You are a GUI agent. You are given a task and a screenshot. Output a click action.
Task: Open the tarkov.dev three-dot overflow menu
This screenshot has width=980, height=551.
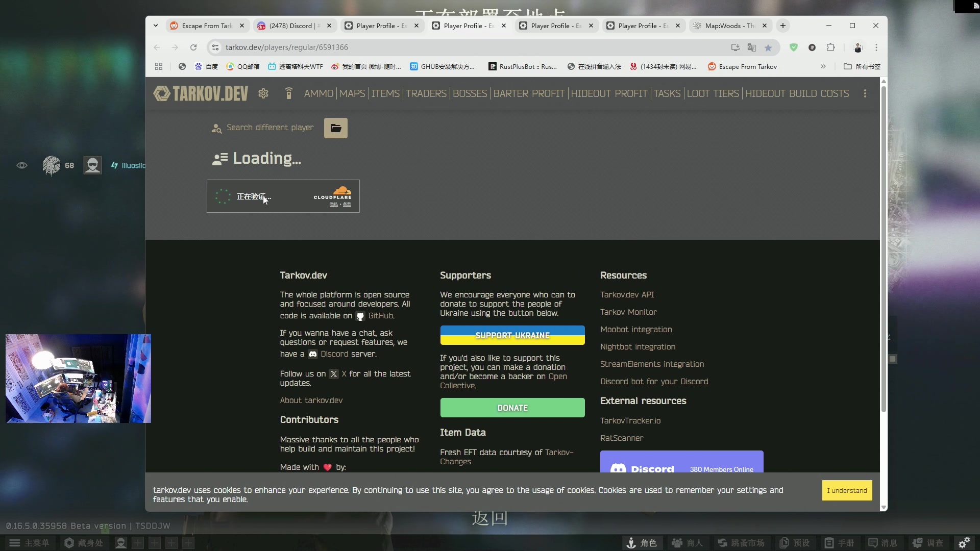click(x=865, y=93)
